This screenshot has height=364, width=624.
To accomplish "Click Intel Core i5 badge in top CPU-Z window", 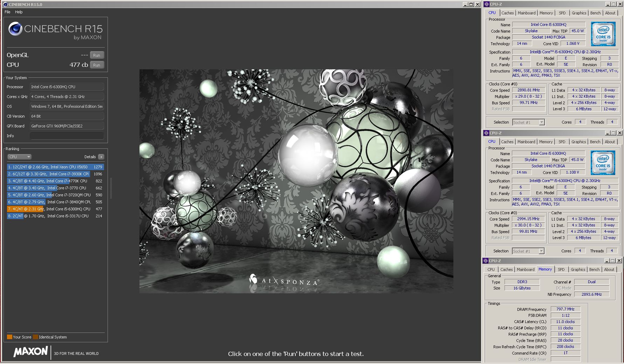I will [x=603, y=34].
